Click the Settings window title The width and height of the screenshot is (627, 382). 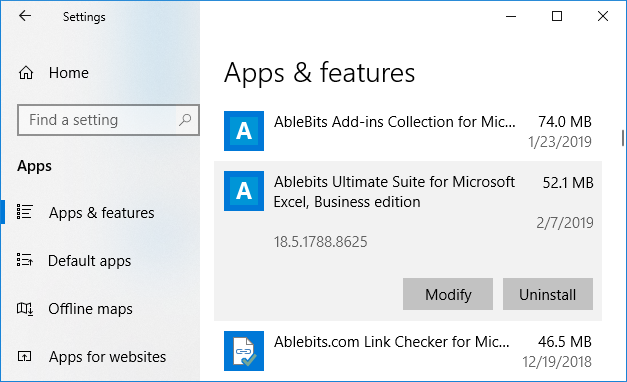84,17
